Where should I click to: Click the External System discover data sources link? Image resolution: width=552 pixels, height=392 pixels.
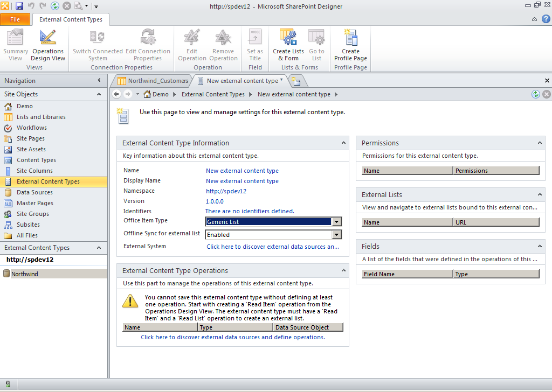(273, 247)
